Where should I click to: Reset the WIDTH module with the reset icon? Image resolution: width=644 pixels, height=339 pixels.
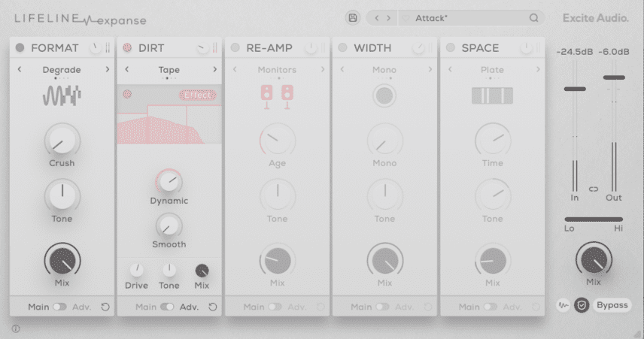tap(428, 307)
